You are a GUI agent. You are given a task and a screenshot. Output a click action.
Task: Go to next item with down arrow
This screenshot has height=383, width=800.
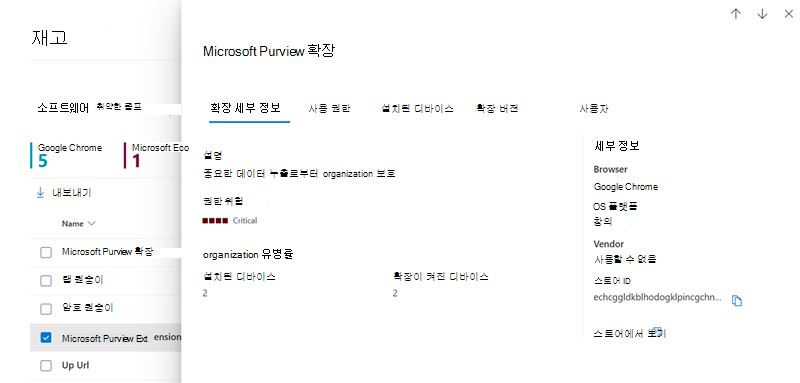click(x=762, y=14)
